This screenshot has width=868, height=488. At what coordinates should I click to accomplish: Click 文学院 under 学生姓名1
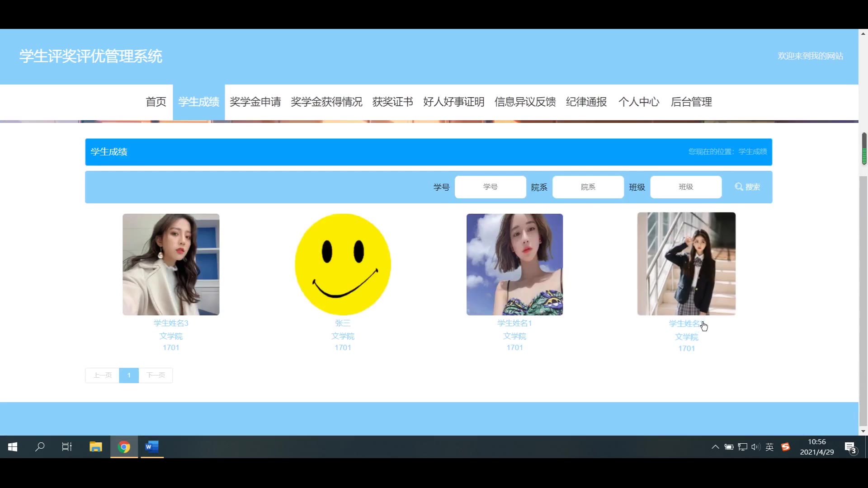coord(514,336)
